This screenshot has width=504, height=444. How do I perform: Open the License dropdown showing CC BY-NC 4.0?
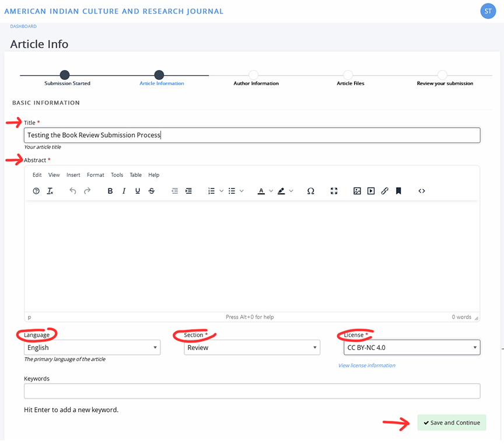pos(412,348)
